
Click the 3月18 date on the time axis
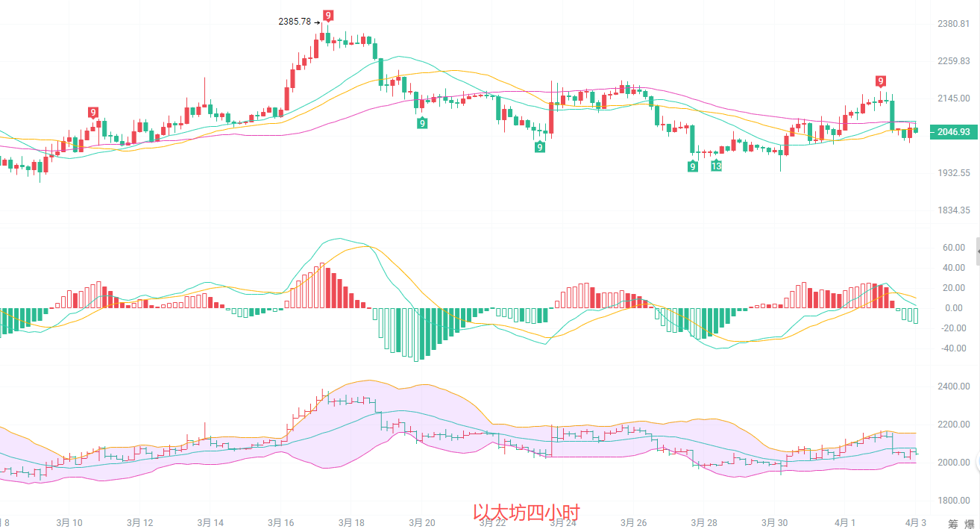click(351, 523)
